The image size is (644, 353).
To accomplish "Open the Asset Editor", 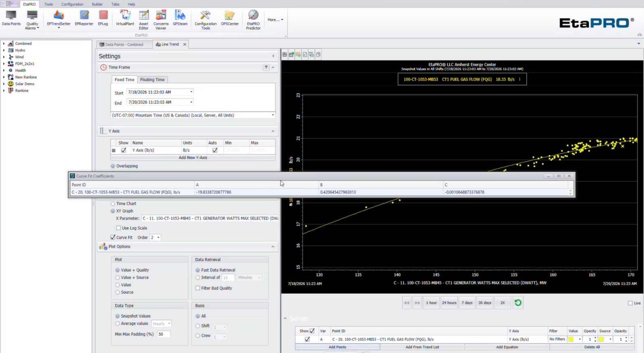I will coord(144,20).
